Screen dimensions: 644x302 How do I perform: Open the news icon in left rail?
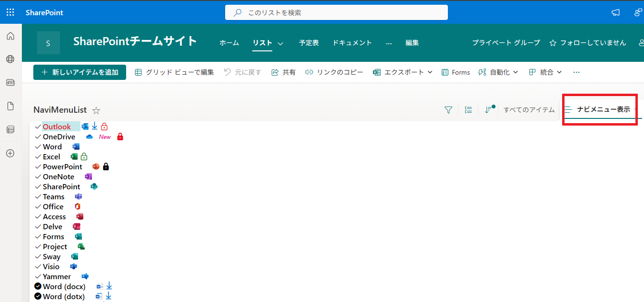10,83
